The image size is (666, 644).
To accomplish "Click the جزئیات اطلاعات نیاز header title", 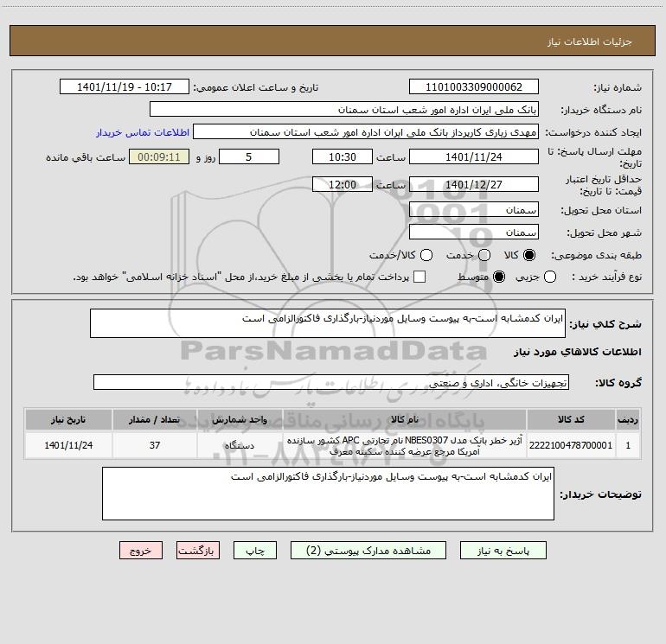I will pyautogui.click(x=590, y=41).
